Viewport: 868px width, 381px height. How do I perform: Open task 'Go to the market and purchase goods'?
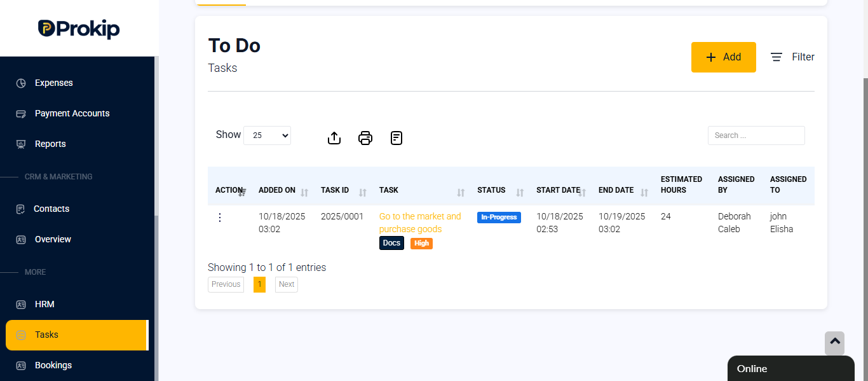pos(420,223)
